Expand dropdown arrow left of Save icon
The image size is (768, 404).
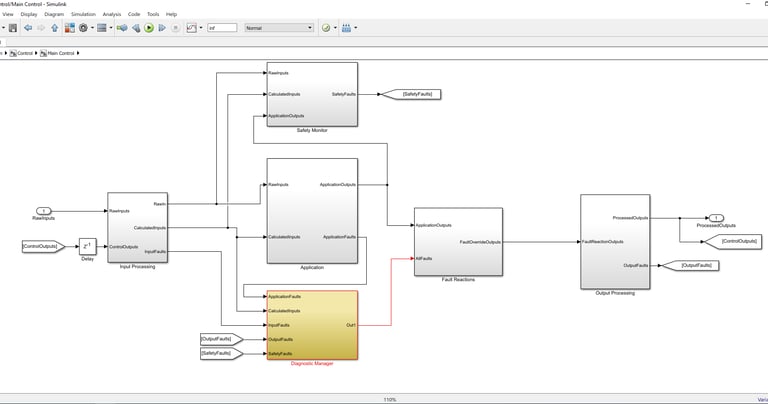click(x=3, y=28)
